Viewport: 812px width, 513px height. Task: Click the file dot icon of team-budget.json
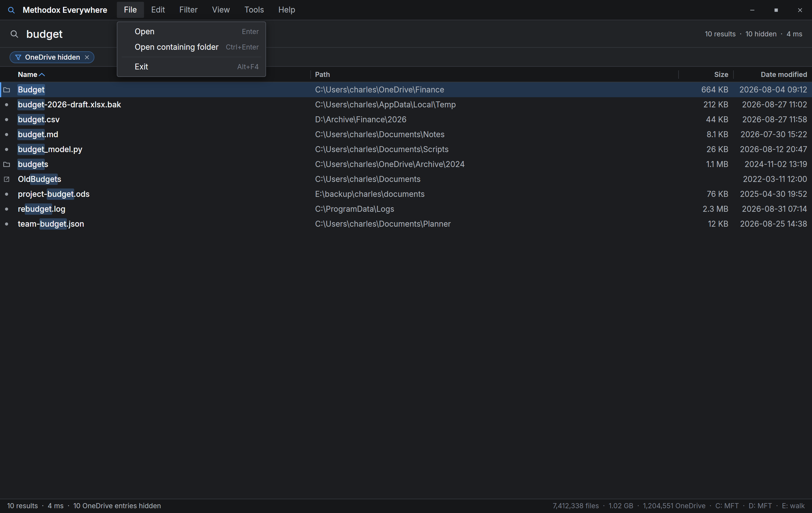7,224
